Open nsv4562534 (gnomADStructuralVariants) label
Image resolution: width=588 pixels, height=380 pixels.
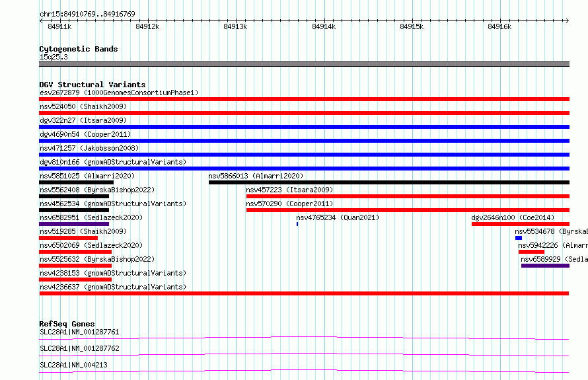point(113,204)
